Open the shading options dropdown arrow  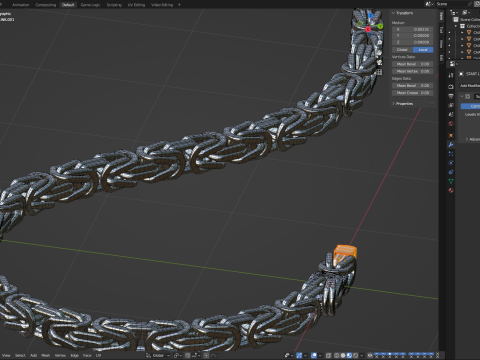[x=362, y=355]
